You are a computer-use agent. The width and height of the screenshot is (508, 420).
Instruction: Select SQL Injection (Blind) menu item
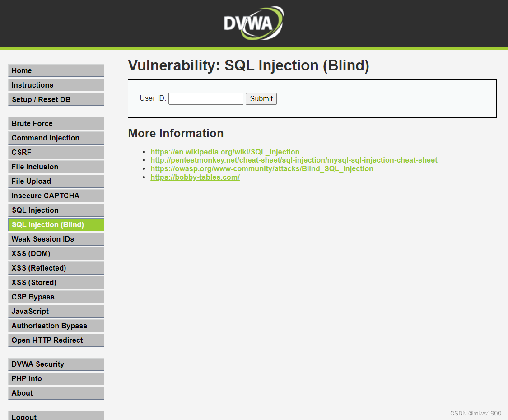click(56, 224)
